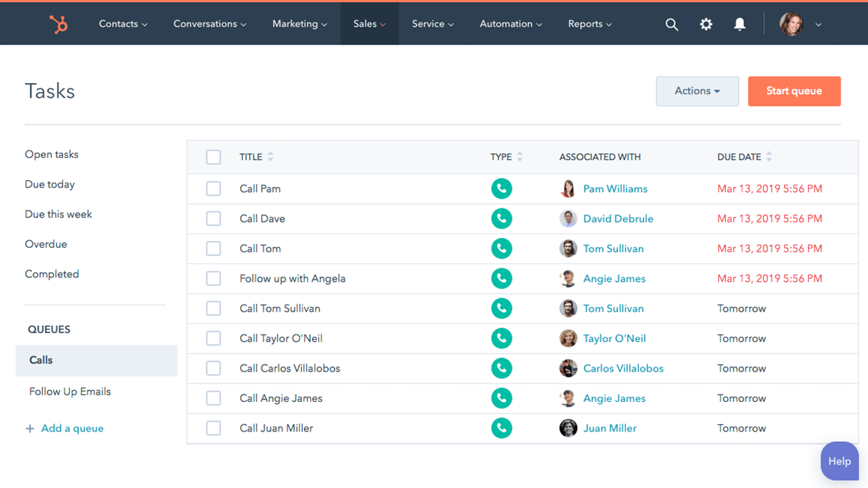
Task: Expand the account menu chevron
Action: (818, 25)
